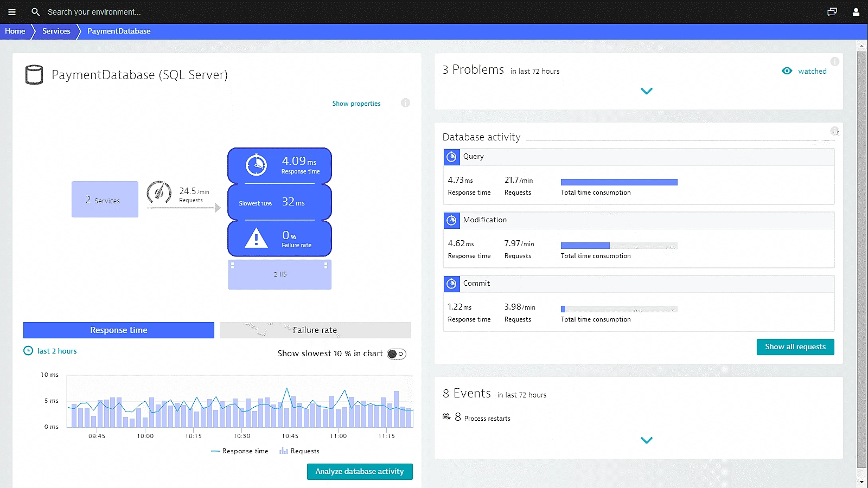Click the info icon in the Problems panel
The width and height of the screenshot is (868, 488).
pyautogui.click(x=835, y=61)
